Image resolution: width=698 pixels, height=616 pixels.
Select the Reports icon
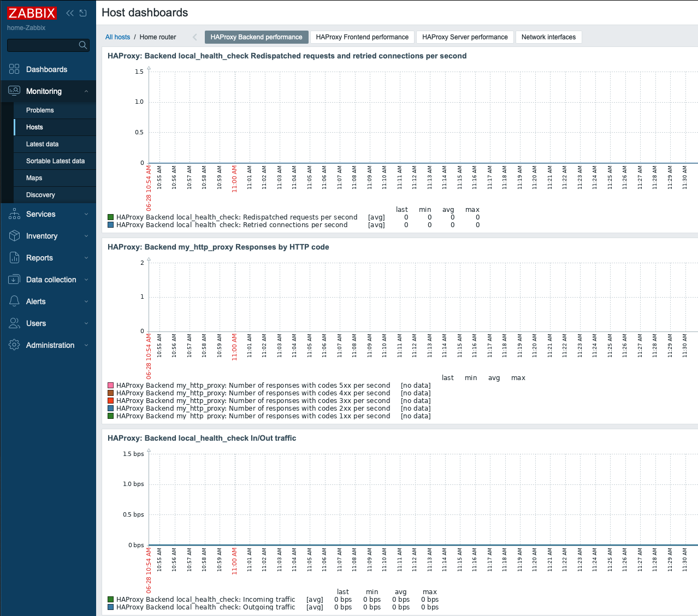pyautogui.click(x=14, y=258)
